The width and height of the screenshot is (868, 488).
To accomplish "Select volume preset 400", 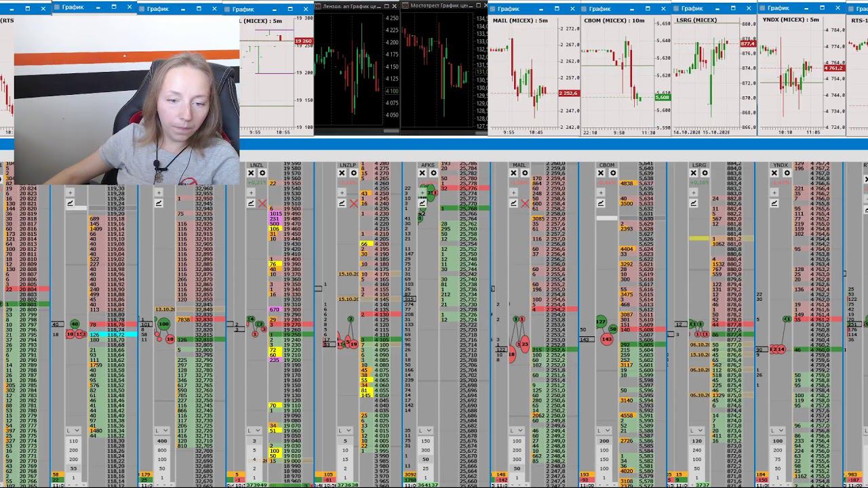I will (x=162, y=441).
